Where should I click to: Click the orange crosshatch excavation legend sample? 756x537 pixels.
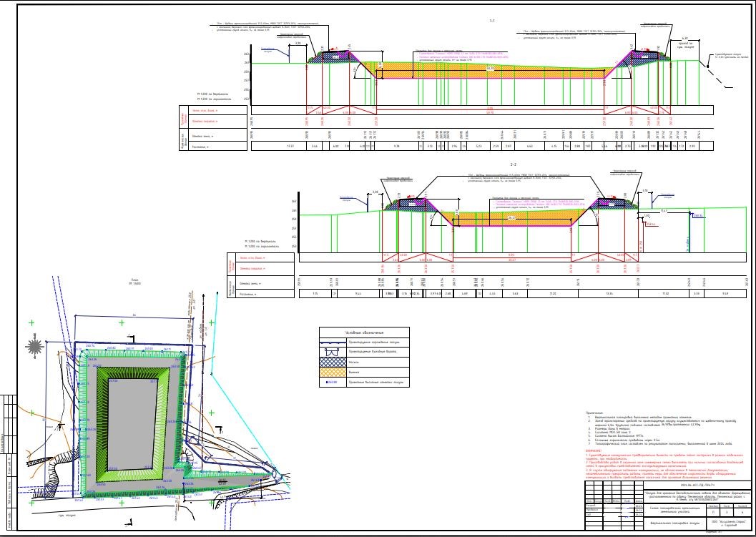pyautogui.click(x=333, y=372)
